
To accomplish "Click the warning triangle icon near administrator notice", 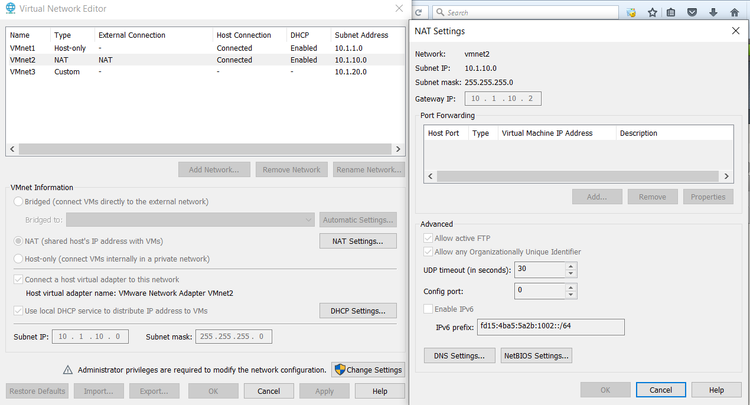I will coord(68,370).
